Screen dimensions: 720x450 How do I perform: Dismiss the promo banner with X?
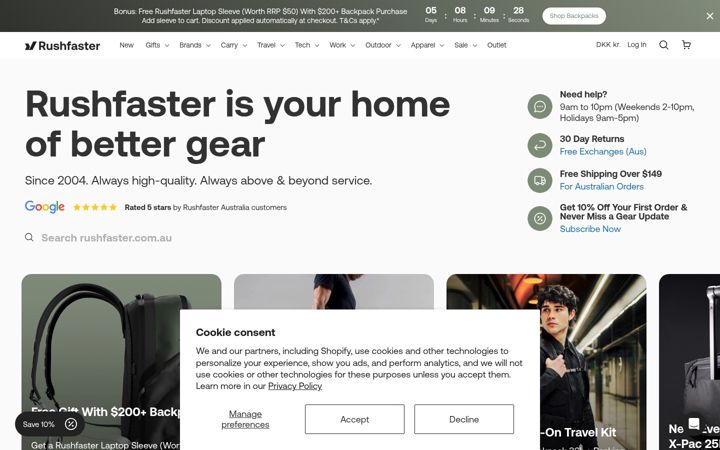coord(710,16)
